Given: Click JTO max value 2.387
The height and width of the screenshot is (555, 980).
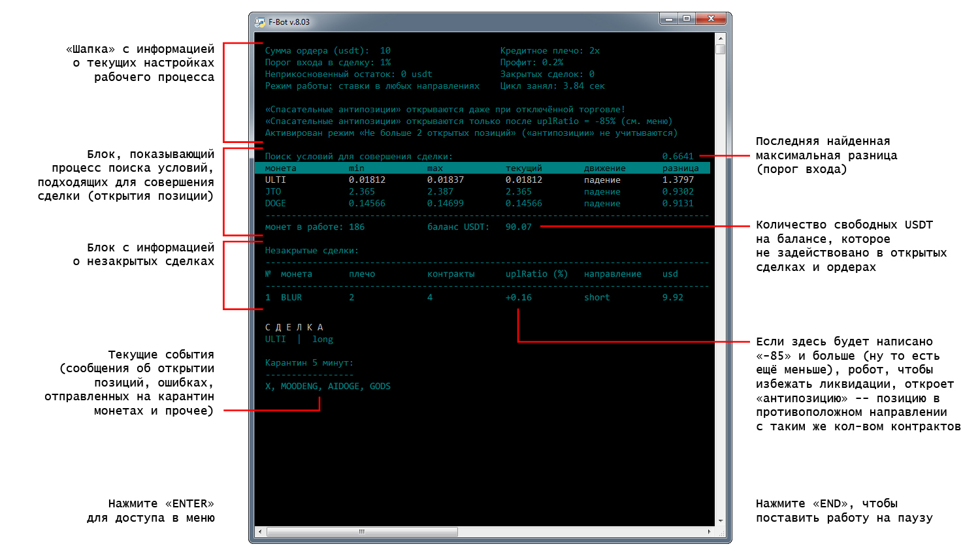Looking at the screenshot, I should click(440, 192).
